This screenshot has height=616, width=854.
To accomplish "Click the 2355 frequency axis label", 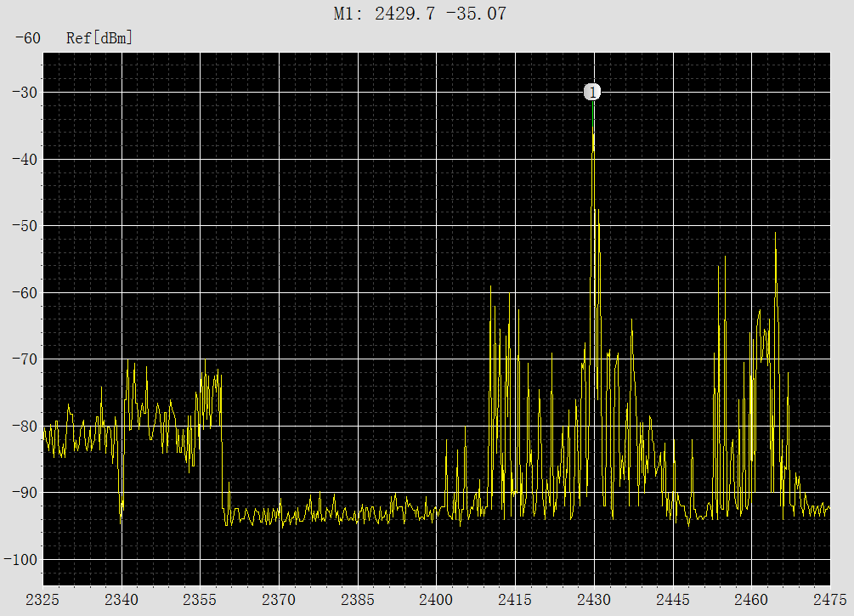I will click(200, 600).
